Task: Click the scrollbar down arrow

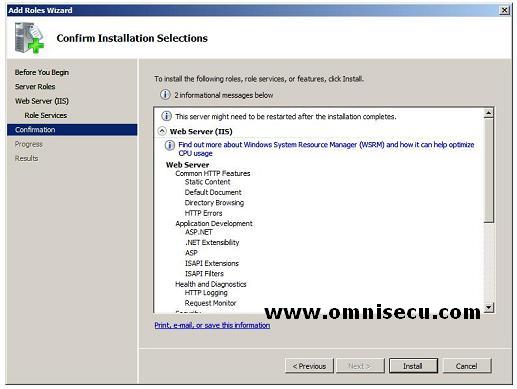Action: [489, 307]
